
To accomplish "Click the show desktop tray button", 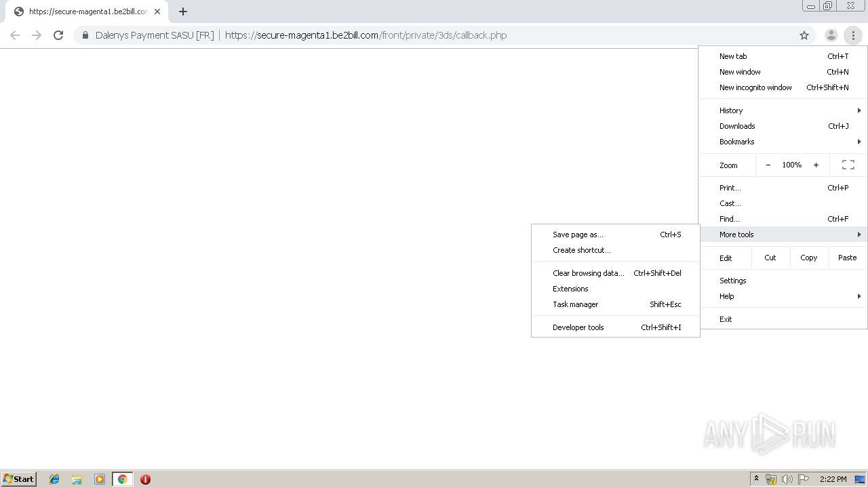I will click(860, 479).
